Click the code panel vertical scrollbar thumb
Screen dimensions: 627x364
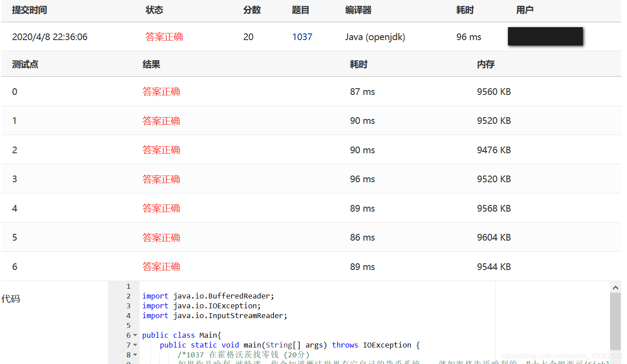click(615, 321)
